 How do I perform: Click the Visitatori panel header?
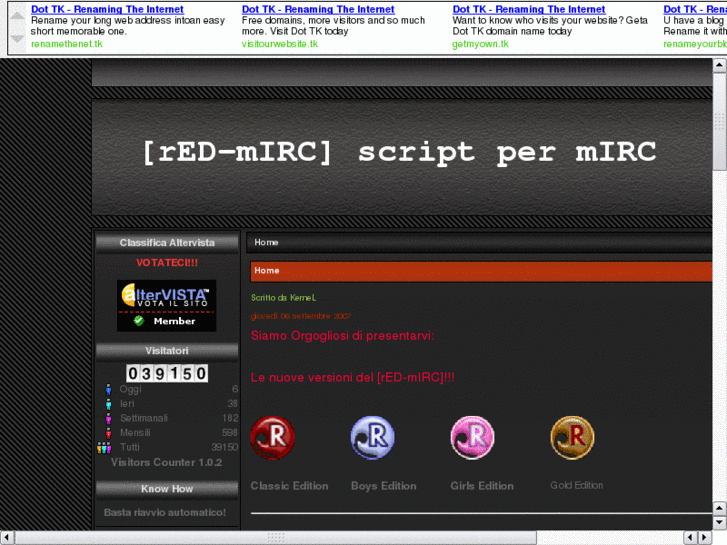click(x=167, y=351)
